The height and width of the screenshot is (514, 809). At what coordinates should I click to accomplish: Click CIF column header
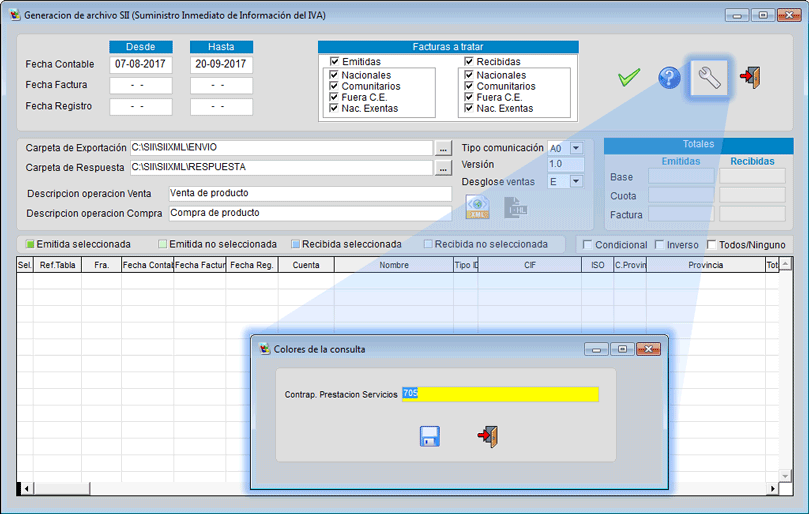click(529, 265)
